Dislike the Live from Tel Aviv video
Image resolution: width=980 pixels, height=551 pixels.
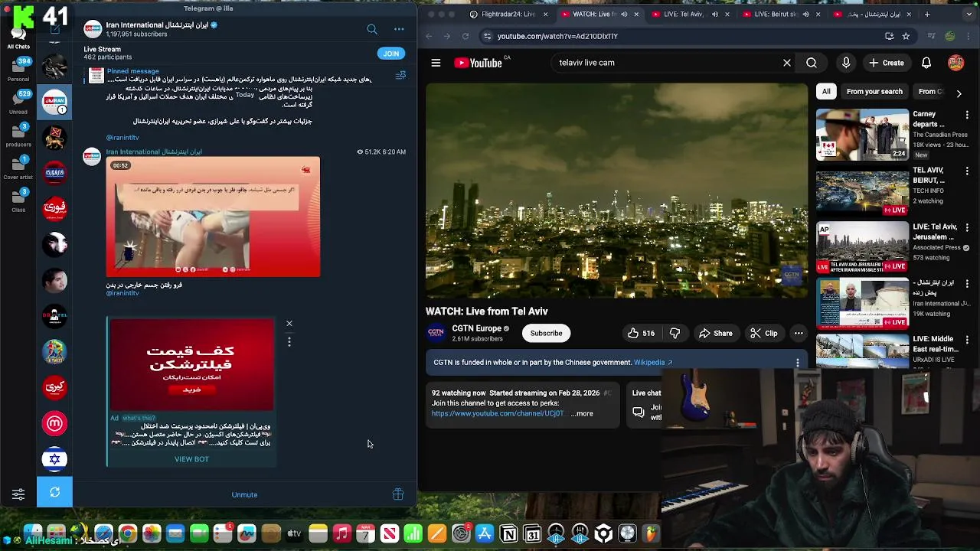tap(675, 333)
